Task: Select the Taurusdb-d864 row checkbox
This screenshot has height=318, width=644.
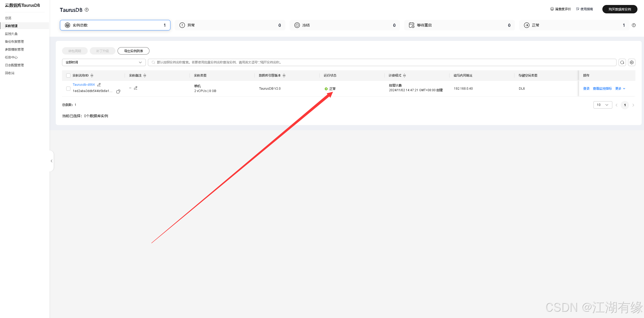Action: click(68, 89)
